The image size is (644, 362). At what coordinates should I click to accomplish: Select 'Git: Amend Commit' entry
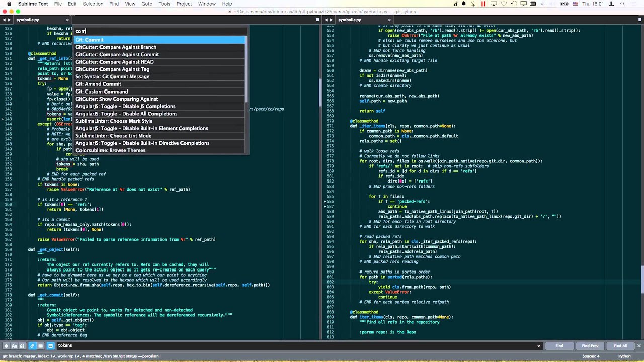pyautogui.click(x=159, y=84)
